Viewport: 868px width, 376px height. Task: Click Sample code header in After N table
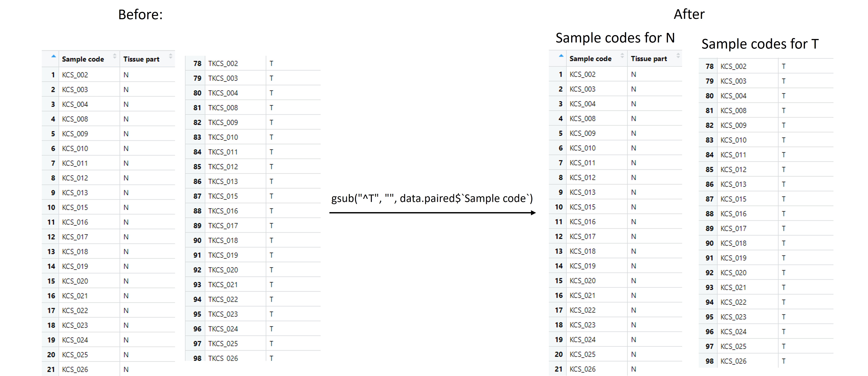click(x=590, y=59)
